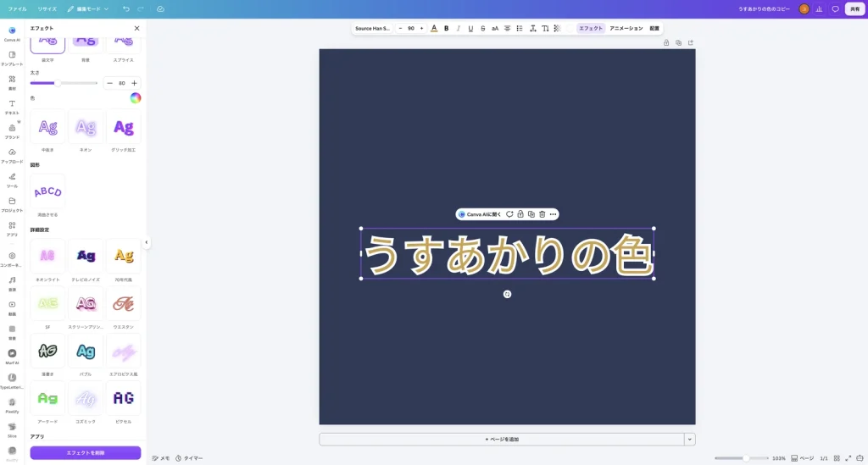The width and height of the screenshot is (868, 465).
Task: Click the ページを追加 (add page) button
Action: pyautogui.click(x=502, y=439)
